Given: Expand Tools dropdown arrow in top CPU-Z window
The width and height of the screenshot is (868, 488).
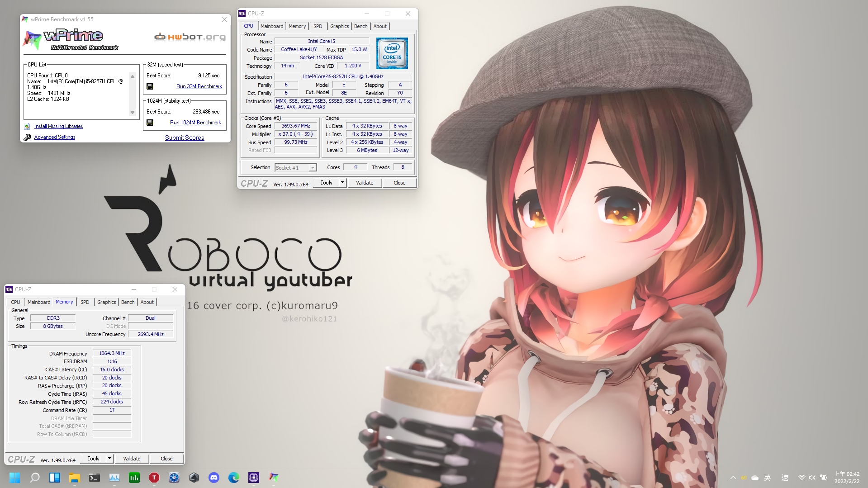Looking at the screenshot, I should (x=342, y=183).
